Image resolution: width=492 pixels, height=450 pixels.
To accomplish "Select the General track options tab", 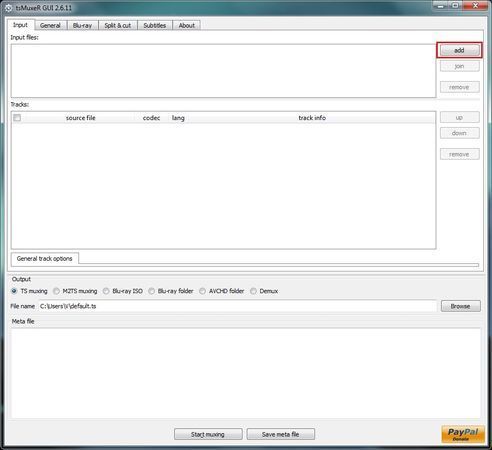I will click(x=45, y=258).
